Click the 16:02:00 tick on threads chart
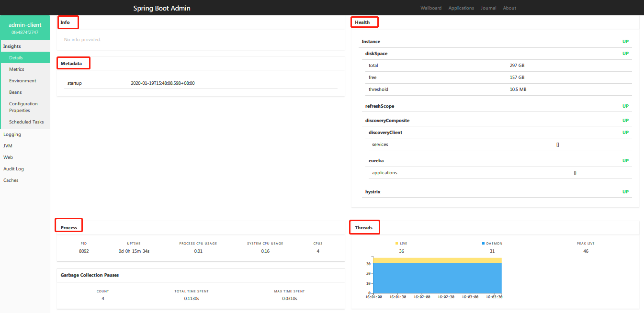644x313 pixels. point(422,297)
